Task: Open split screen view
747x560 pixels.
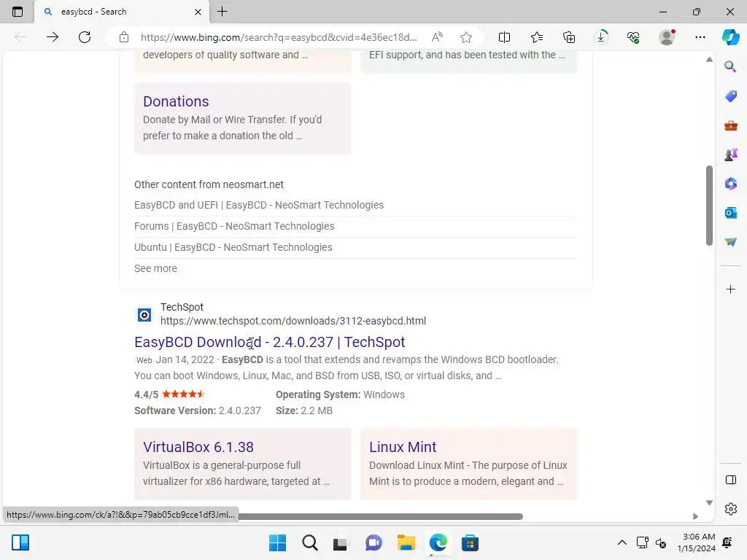Action: [504, 37]
